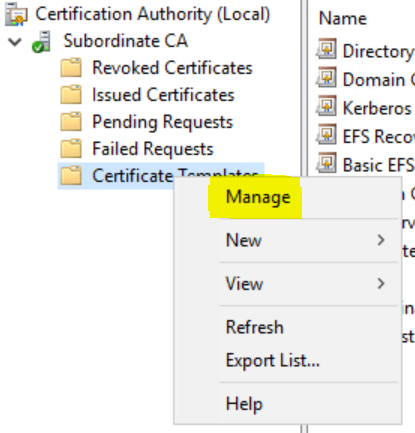Click the Name column header
415x433 pixels.
pyautogui.click(x=343, y=18)
